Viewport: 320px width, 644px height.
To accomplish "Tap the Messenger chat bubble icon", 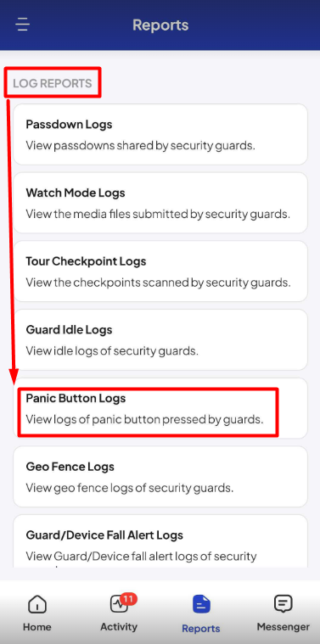I will pyautogui.click(x=283, y=604).
